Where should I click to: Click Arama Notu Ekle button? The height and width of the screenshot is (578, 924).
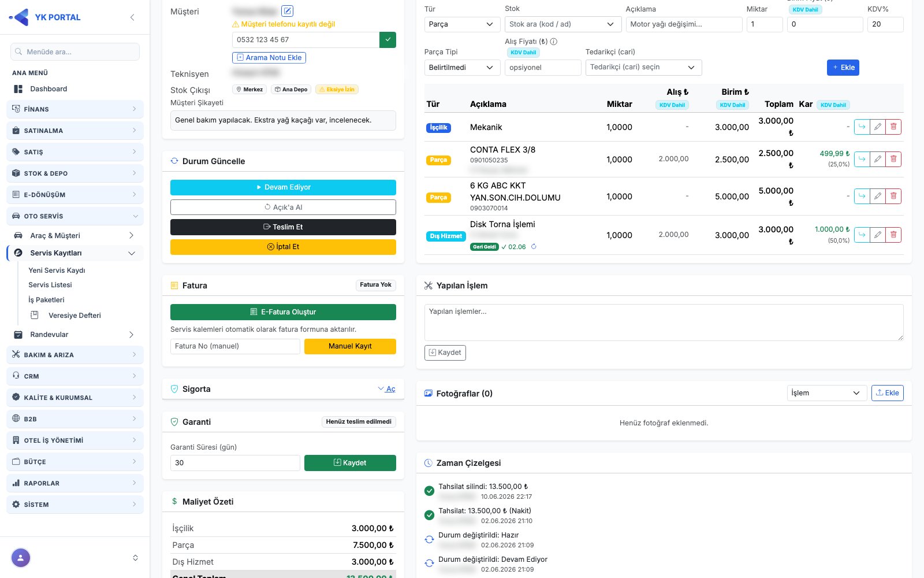(269, 58)
